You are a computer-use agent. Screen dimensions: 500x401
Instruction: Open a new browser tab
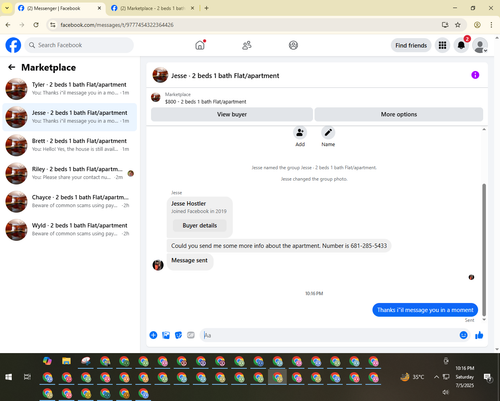click(206, 8)
